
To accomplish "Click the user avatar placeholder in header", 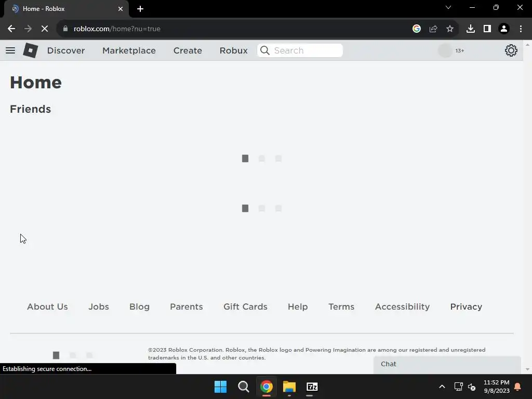I will 445,50.
